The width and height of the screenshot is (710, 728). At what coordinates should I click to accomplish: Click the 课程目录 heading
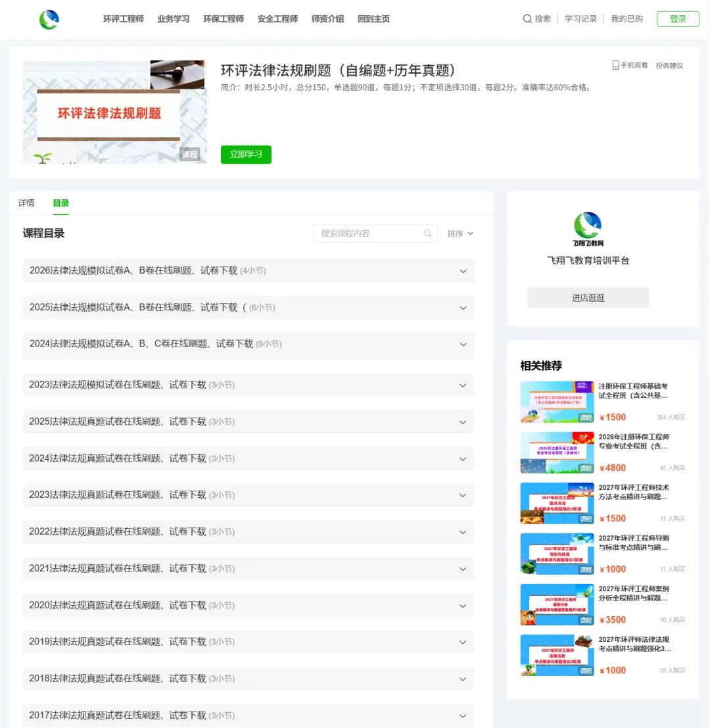click(x=43, y=233)
